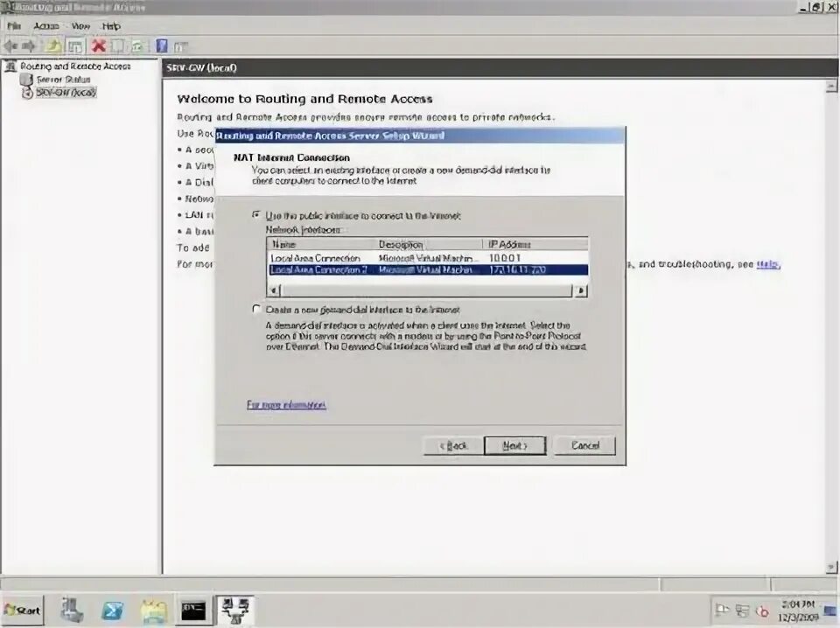Click the network icon in system tray
This screenshot has height=628, width=840.
coord(742,610)
